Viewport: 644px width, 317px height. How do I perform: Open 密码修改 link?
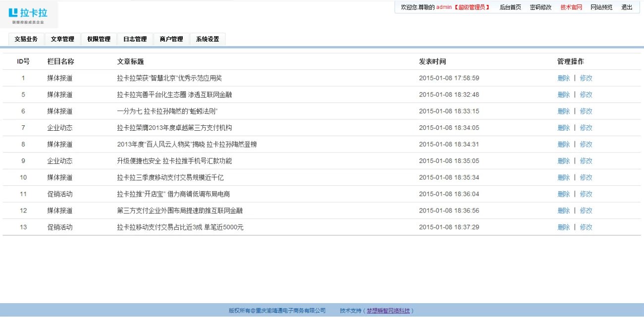(x=540, y=7)
